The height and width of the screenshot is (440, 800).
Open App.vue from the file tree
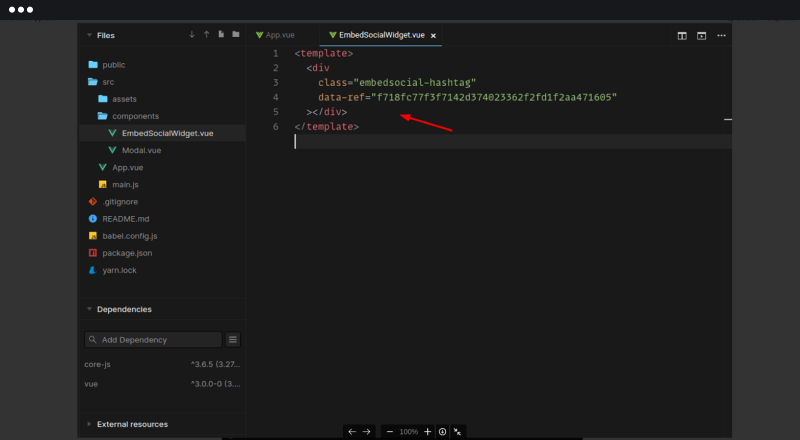point(128,167)
